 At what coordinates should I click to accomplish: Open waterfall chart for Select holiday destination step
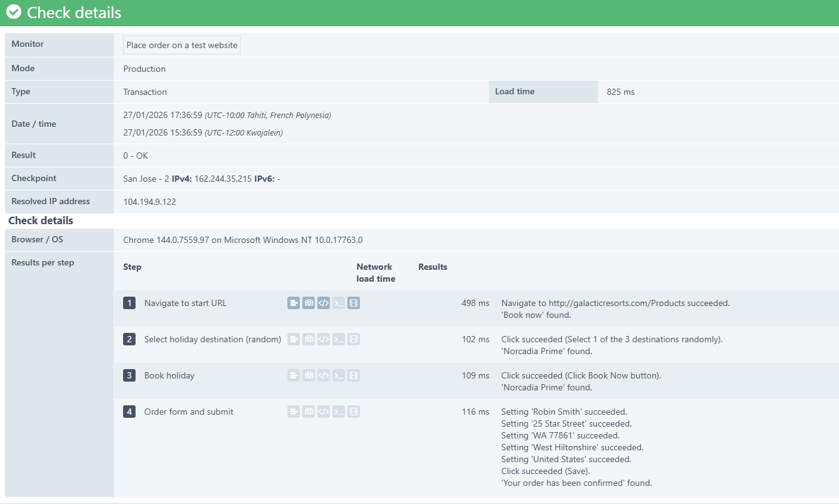(294, 339)
